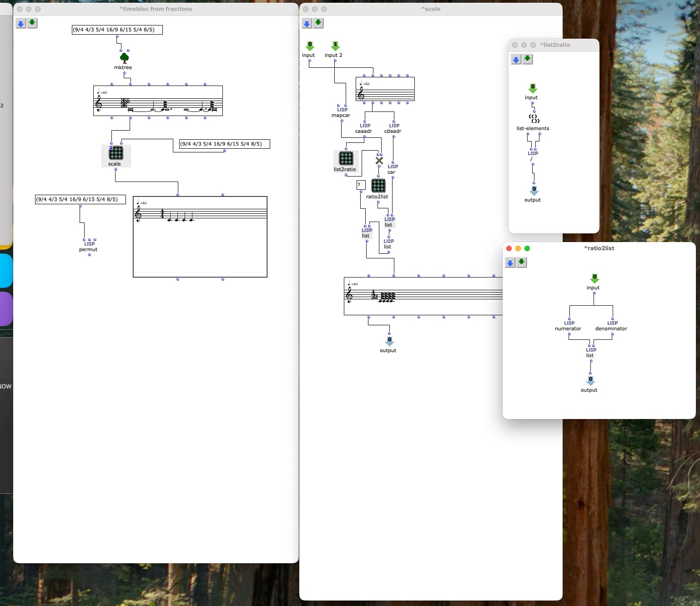Select the output arrow in ratio2list window

(590, 380)
